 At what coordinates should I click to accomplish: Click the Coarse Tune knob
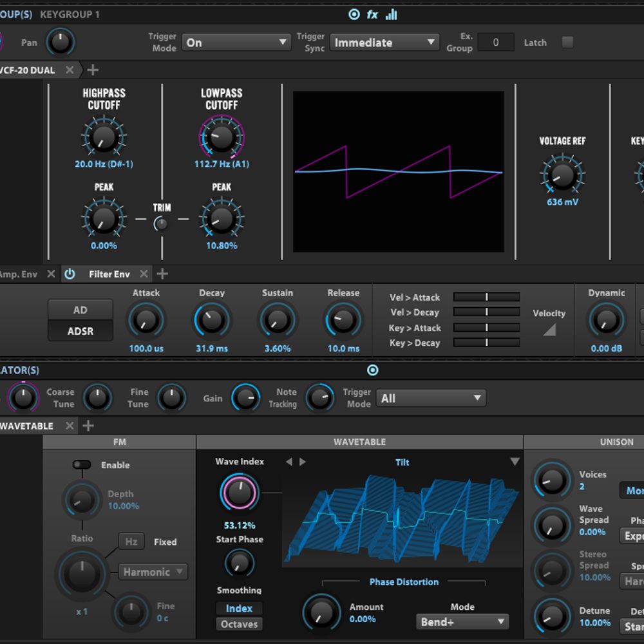click(97, 397)
